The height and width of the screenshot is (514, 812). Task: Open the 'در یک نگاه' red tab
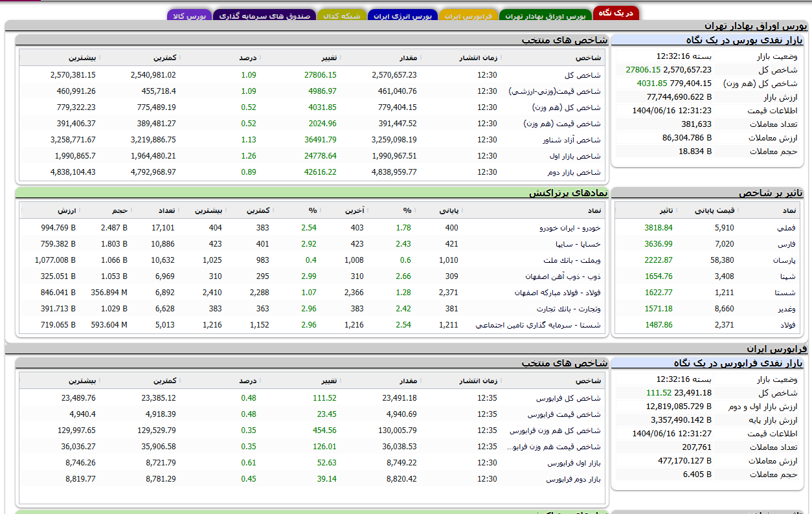tap(615, 14)
